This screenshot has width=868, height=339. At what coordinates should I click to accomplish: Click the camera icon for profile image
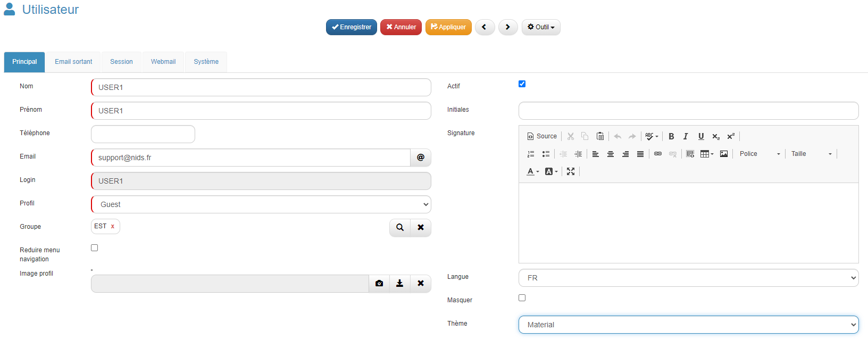(x=379, y=284)
